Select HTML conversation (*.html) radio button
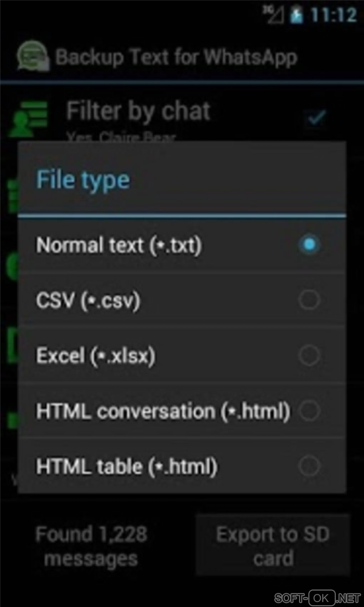Screen dimensions: 364x607 [x=309, y=411]
